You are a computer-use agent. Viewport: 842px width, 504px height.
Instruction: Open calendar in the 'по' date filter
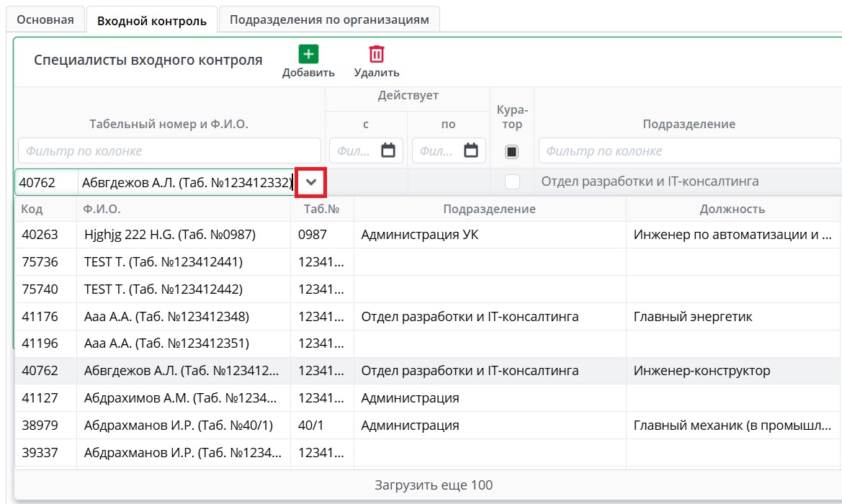point(471,150)
